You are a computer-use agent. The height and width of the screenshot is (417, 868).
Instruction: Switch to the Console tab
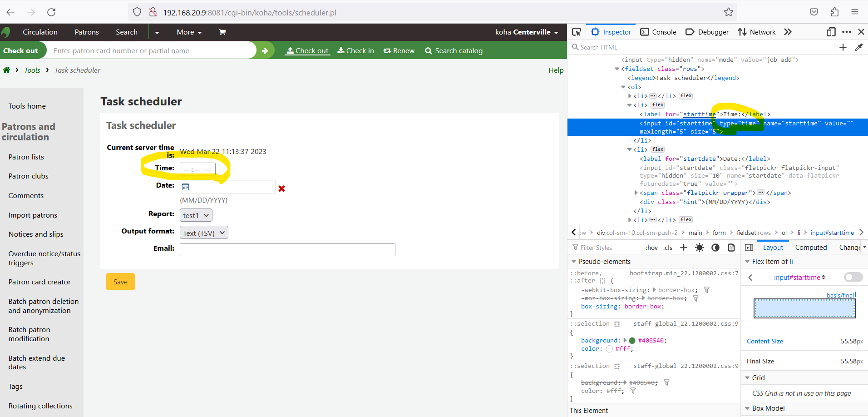coord(658,32)
